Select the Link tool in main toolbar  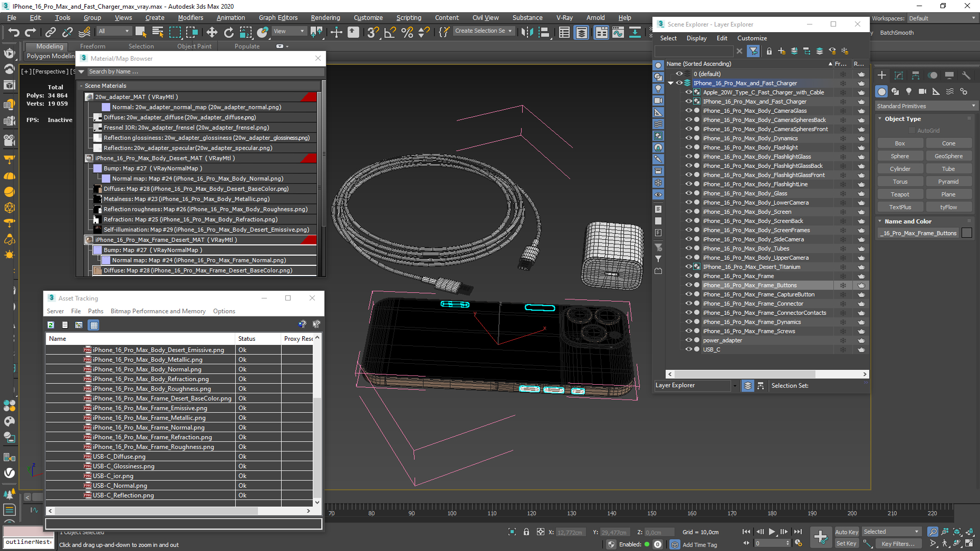(x=50, y=33)
